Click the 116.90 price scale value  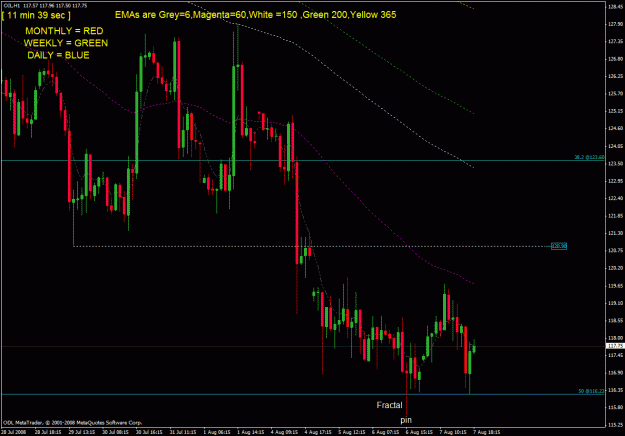pyautogui.click(x=616, y=373)
